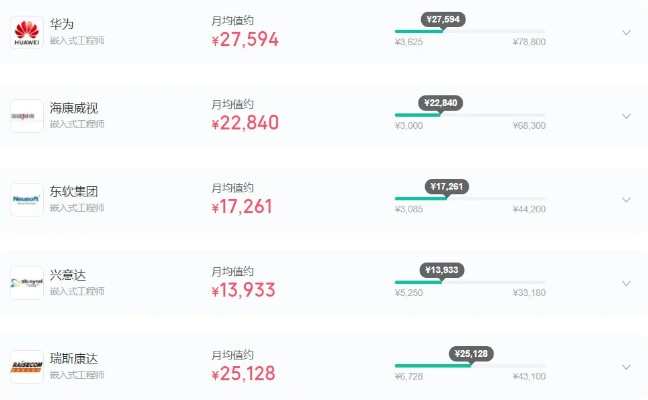Image resolution: width=648 pixels, height=400 pixels.
Task: Open the 华为 company name link
Action: pyautogui.click(x=62, y=23)
